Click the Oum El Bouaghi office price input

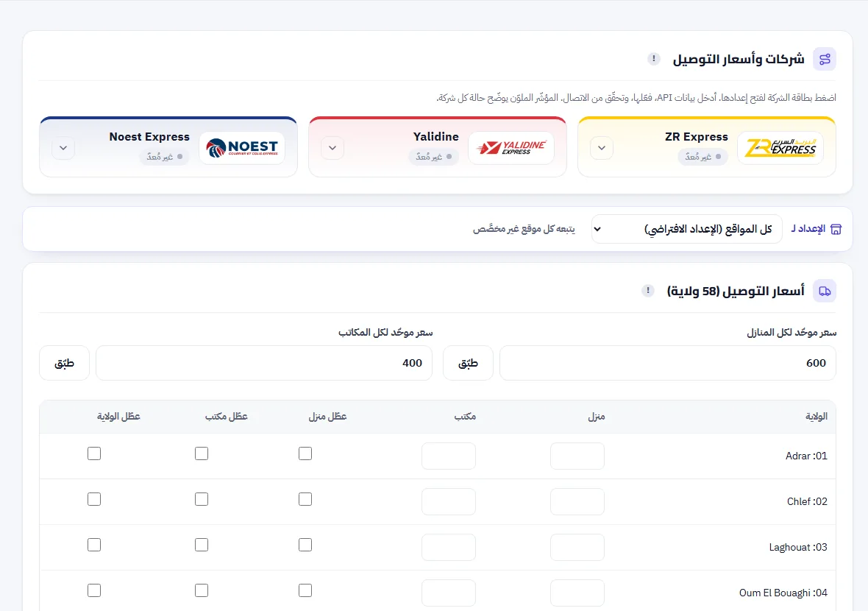tap(449, 593)
